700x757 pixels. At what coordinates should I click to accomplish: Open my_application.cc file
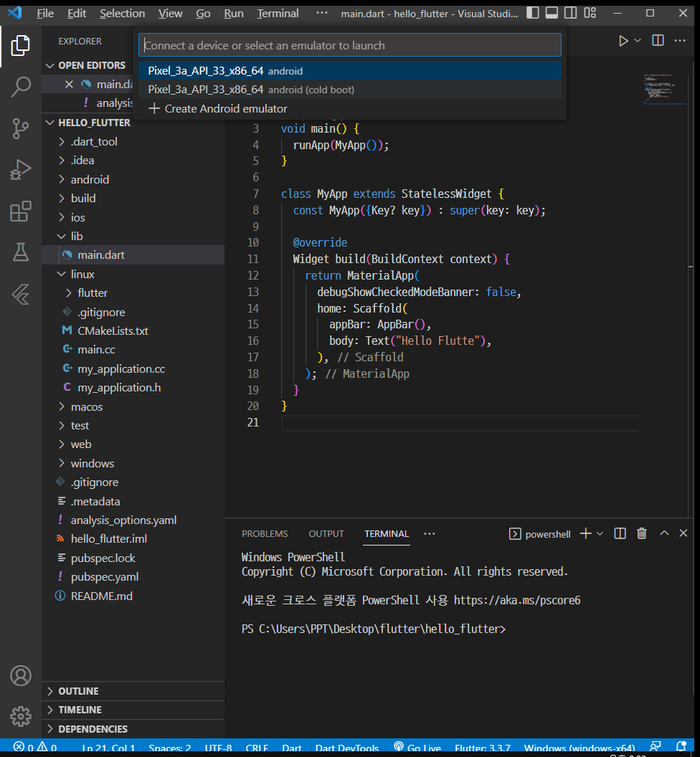click(x=121, y=369)
